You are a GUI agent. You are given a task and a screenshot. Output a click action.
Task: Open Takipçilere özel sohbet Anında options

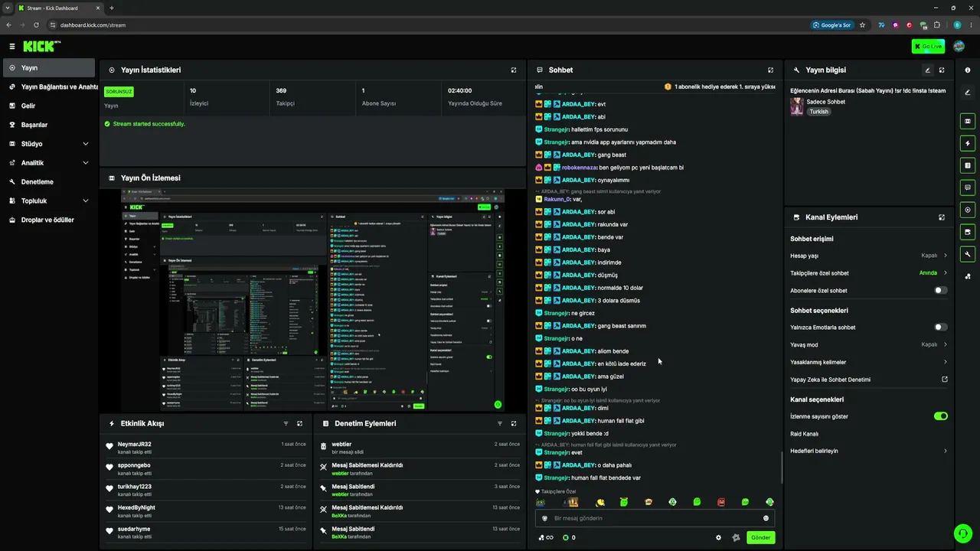(x=933, y=273)
